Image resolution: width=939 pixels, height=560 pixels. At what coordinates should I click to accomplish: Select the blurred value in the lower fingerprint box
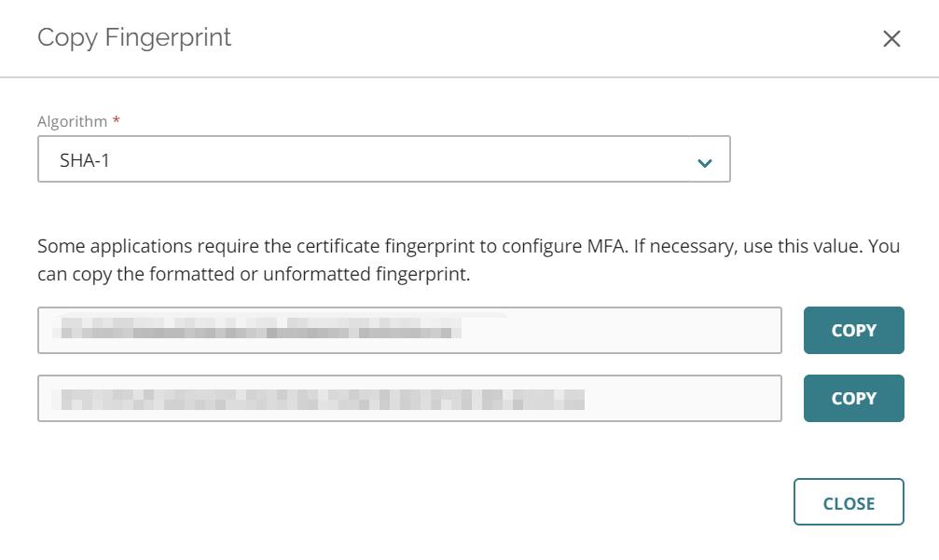(322, 399)
